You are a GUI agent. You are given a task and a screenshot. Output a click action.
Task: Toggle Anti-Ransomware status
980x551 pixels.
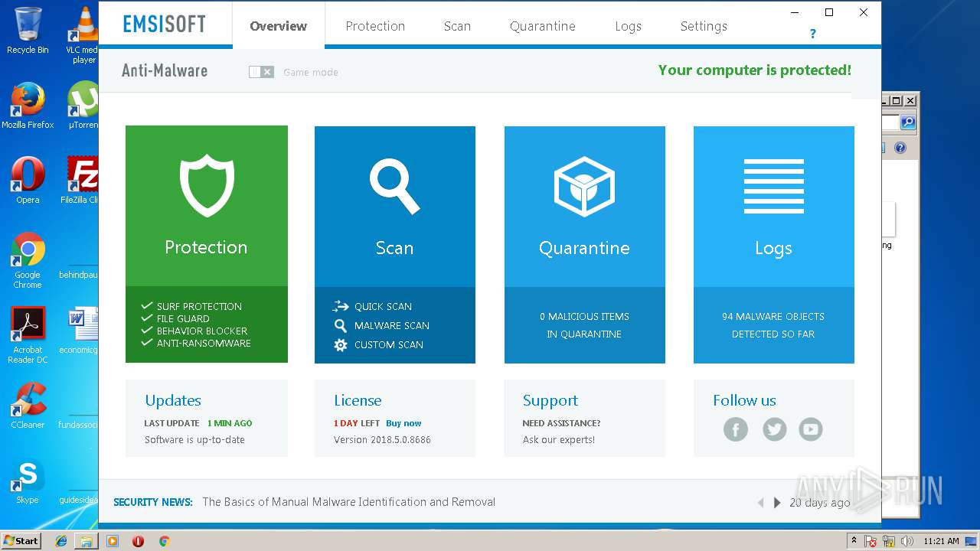[x=196, y=343]
